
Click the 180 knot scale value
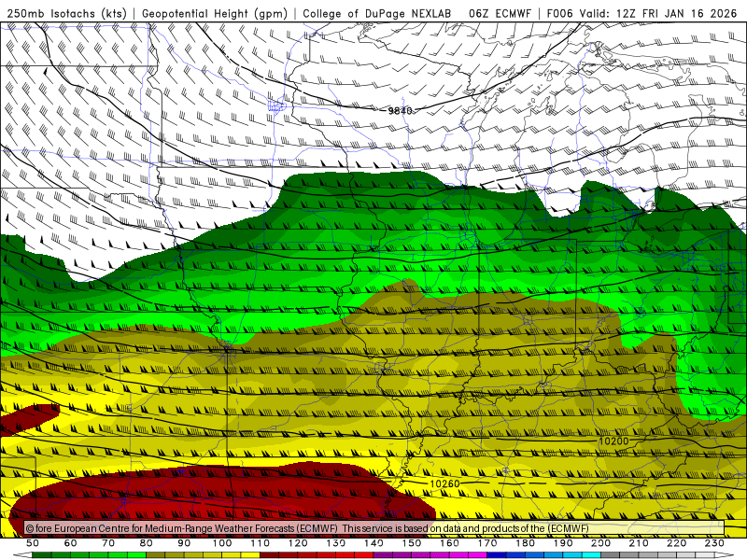click(525, 543)
